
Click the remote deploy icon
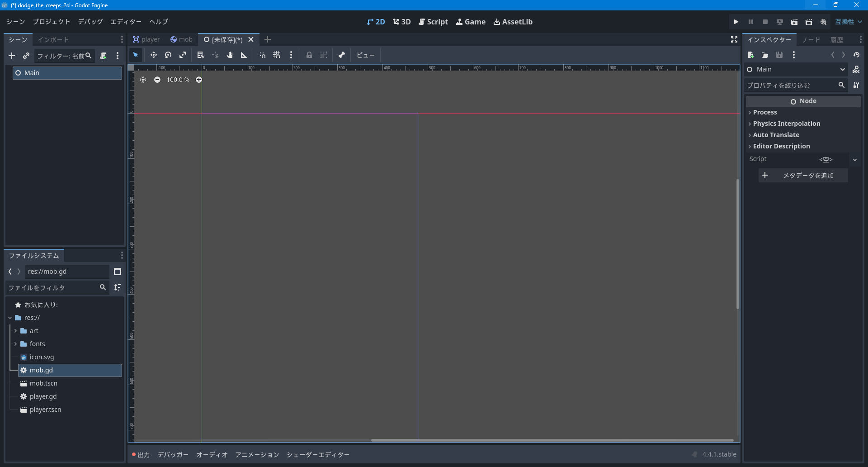pos(779,22)
